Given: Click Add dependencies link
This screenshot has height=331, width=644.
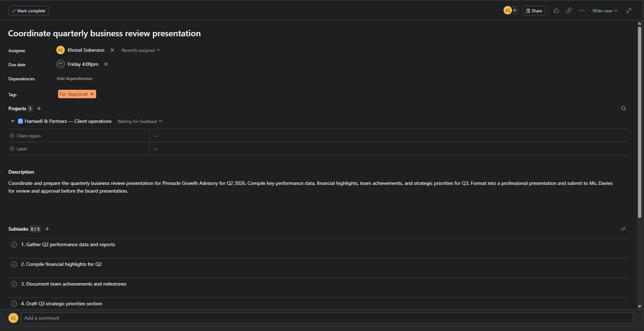Looking at the screenshot, I should tap(74, 79).
